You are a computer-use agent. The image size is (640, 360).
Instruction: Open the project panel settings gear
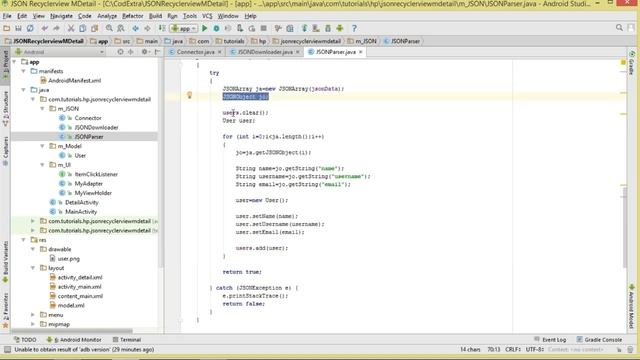coord(144,52)
